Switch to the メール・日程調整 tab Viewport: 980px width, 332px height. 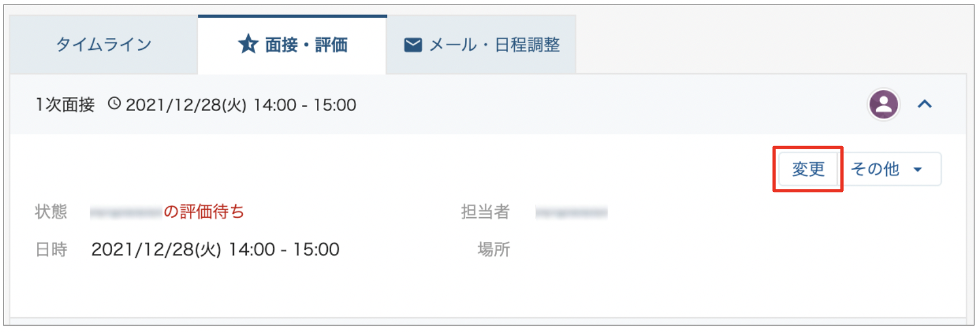(x=481, y=45)
